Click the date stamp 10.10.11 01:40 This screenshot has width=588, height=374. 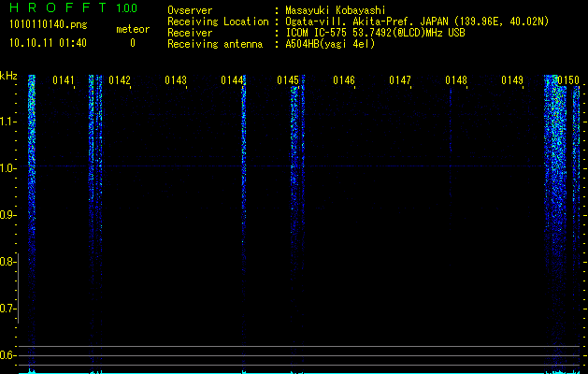tap(48, 43)
